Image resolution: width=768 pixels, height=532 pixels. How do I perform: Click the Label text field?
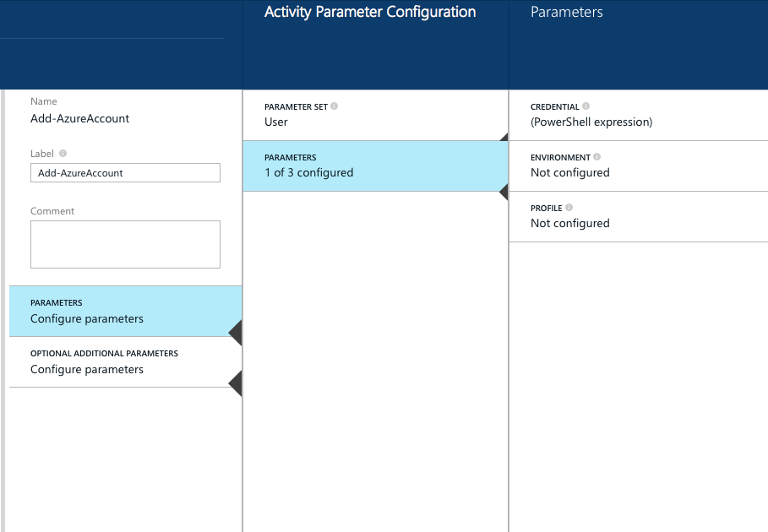(125, 173)
